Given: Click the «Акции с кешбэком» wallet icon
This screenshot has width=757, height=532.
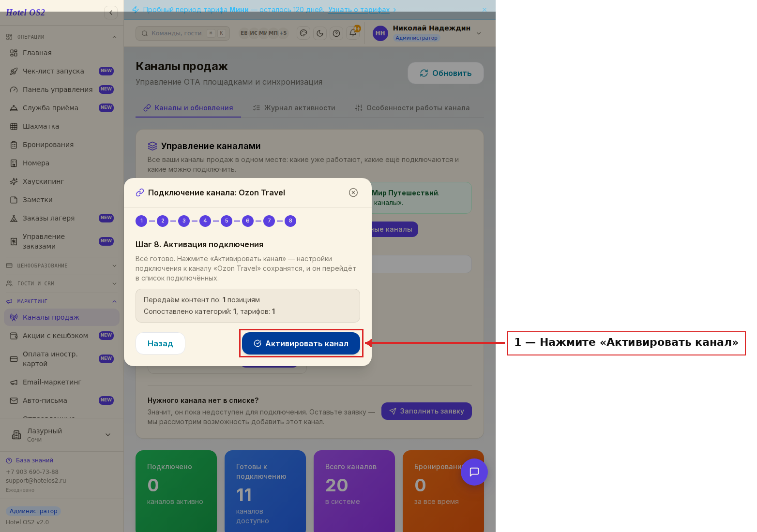Looking at the screenshot, I should (14, 336).
